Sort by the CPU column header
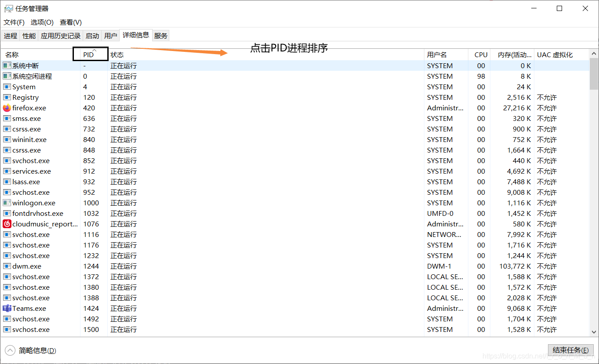 tap(479, 55)
